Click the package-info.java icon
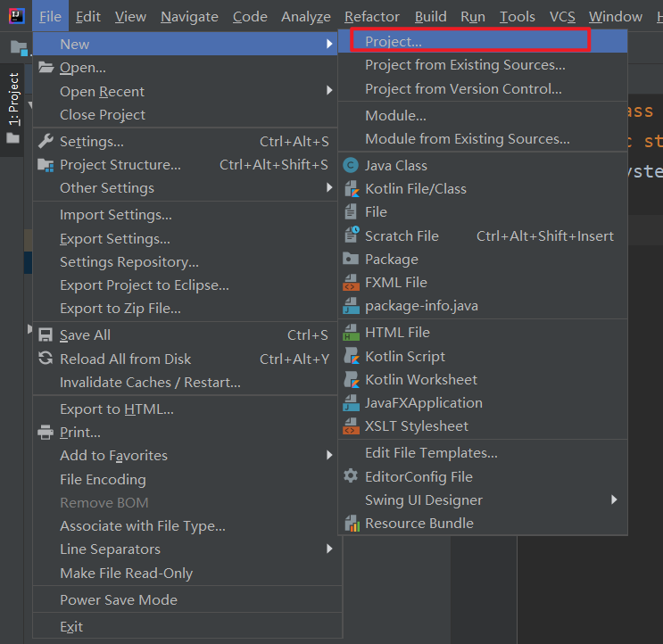Screen dimensions: 663x644 coord(351,306)
